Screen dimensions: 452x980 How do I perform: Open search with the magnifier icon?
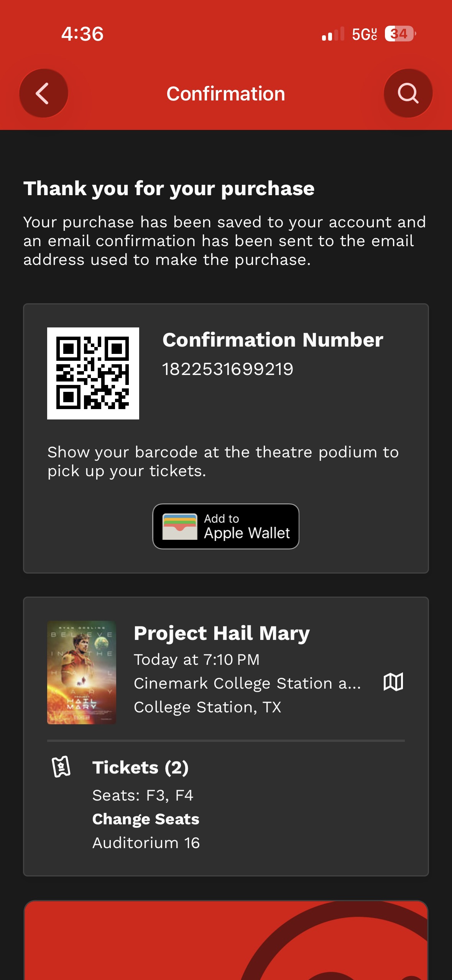click(408, 93)
